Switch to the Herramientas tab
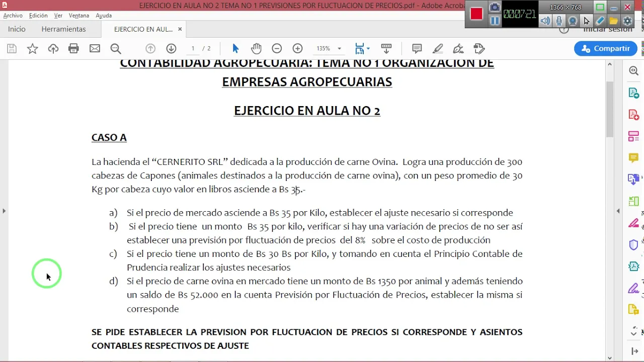 point(63,29)
